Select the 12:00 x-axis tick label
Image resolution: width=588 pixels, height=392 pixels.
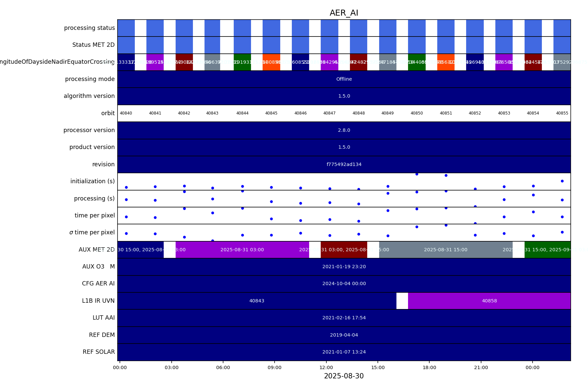(x=326, y=367)
